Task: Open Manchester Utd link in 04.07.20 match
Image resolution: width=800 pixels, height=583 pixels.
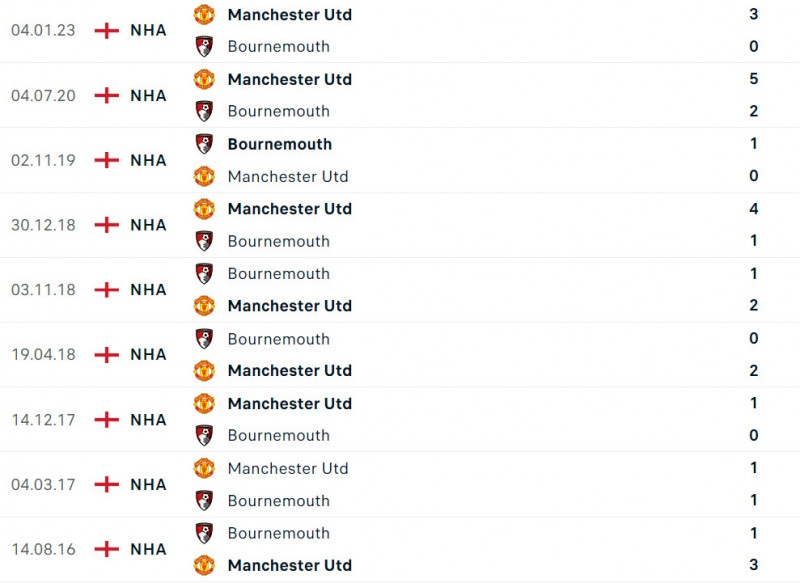Action: 289,79
